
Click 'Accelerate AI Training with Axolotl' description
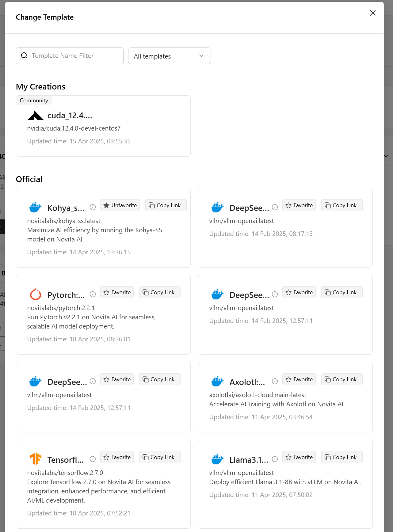pos(277,404)
